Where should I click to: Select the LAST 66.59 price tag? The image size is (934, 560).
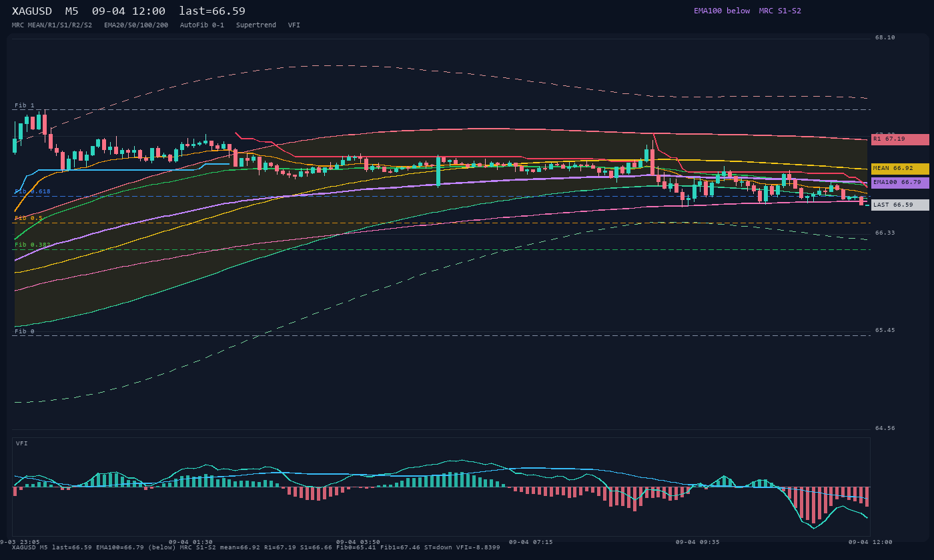point(900,205)
